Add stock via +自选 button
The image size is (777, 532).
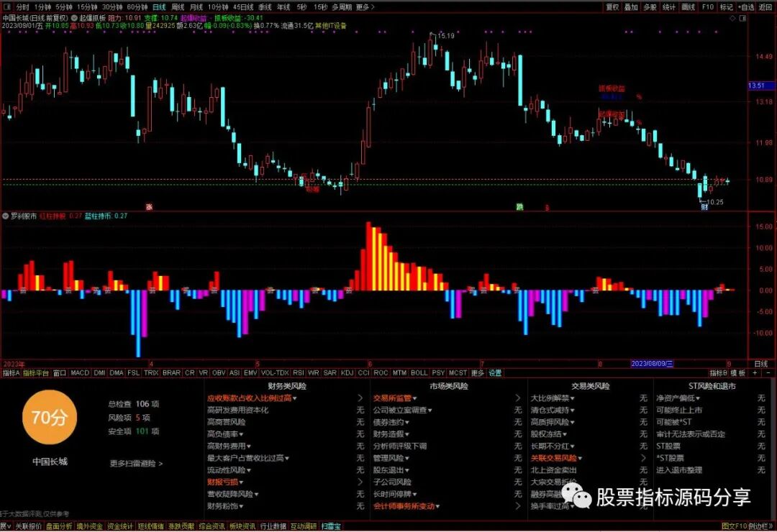(746, 7)
